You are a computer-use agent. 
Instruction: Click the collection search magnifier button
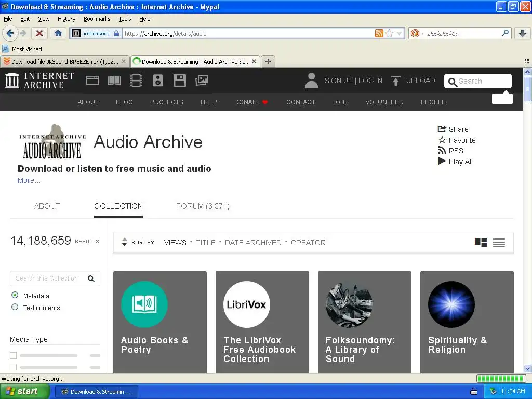coord(91,278)
